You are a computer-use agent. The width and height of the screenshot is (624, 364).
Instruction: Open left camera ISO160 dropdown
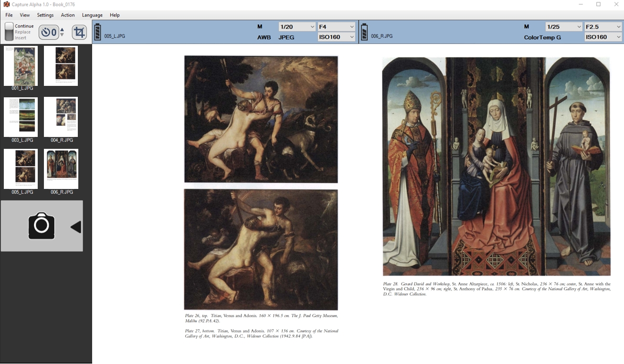(336, 37)
